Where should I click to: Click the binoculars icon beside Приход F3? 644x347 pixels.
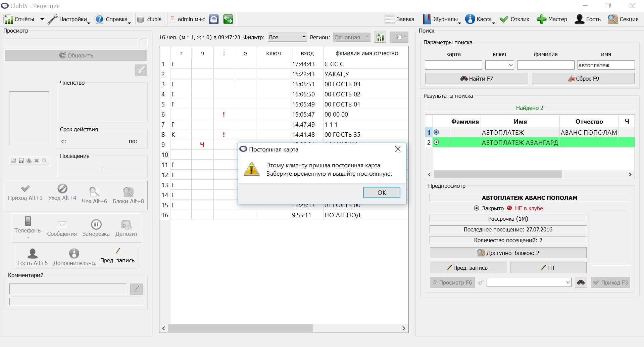click(581, 283)
